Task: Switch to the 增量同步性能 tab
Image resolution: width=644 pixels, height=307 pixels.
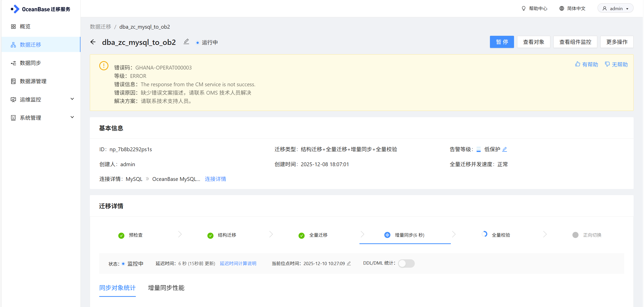Action: [166, 288]
